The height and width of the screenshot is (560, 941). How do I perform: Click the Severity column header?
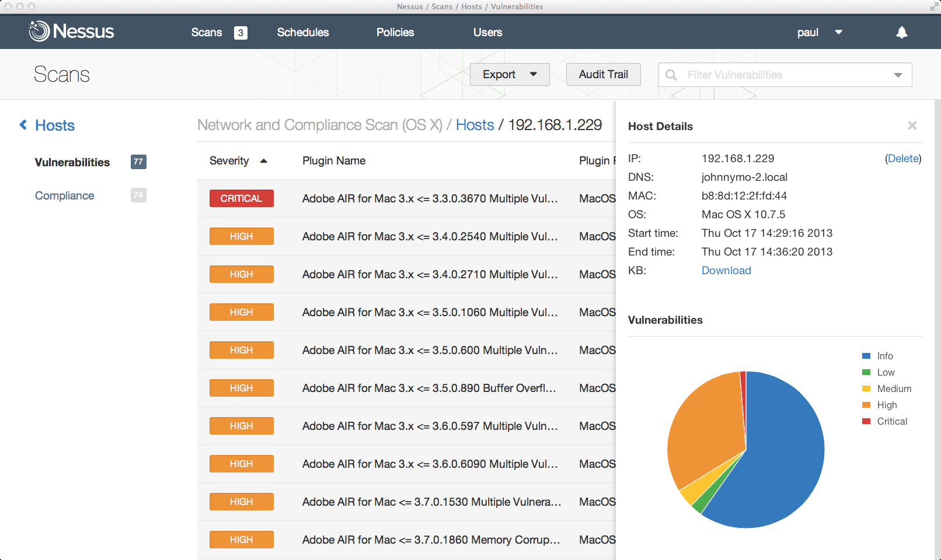[229, 160]
